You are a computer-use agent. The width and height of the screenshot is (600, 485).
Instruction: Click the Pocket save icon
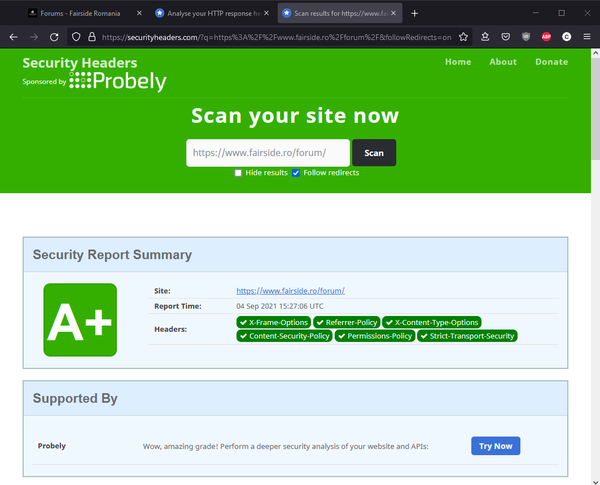click(x=505, y=37)
